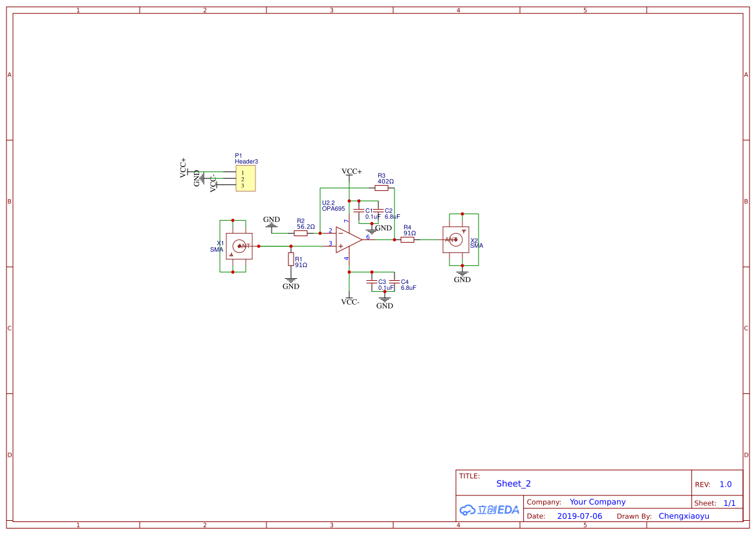This screenshot has width=756, height=535.
Task: Select the yellow P1 Header3 component
Action: coord(245,179)
